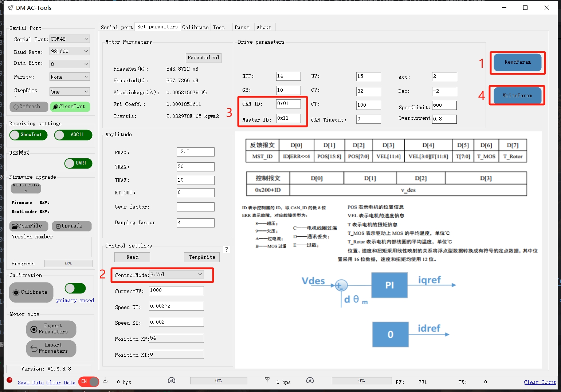Click the Save Data link
Image resolution: width=561 pixels, height=392 pixels.
pos(31,383)
